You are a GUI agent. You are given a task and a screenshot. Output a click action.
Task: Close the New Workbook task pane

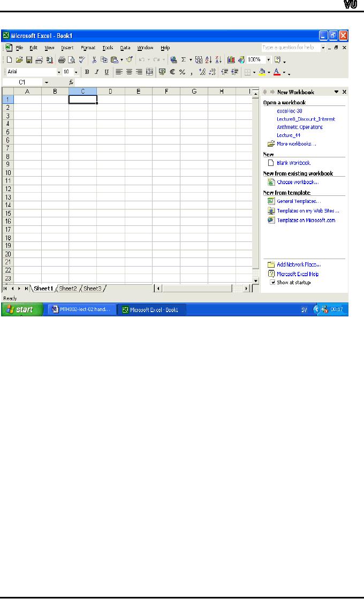click(x=344, y=92)
